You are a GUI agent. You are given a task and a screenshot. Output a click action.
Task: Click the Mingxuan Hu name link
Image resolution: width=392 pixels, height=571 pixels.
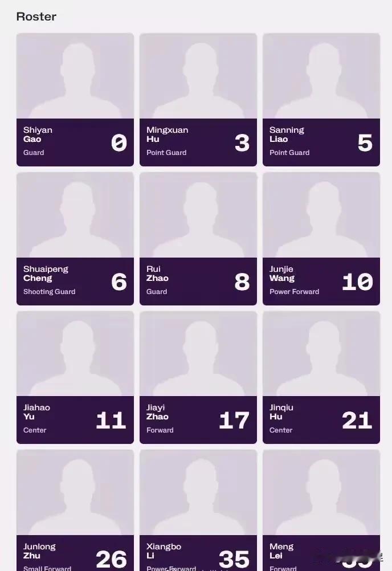coord(167,134)
